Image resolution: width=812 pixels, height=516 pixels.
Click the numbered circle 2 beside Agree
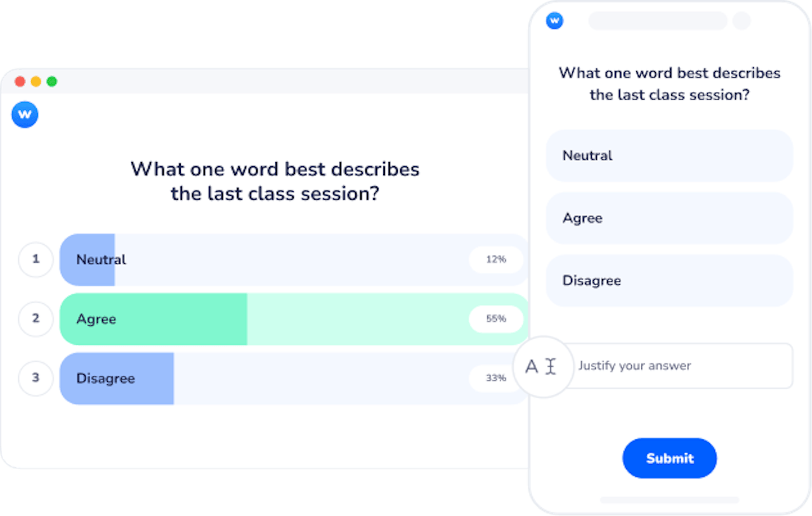(x=36, y=319)
